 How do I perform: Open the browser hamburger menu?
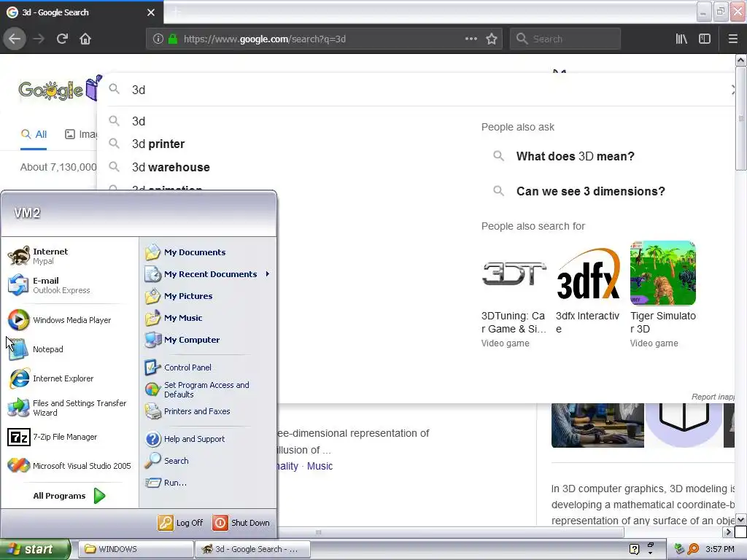click(x=733, y=39)
